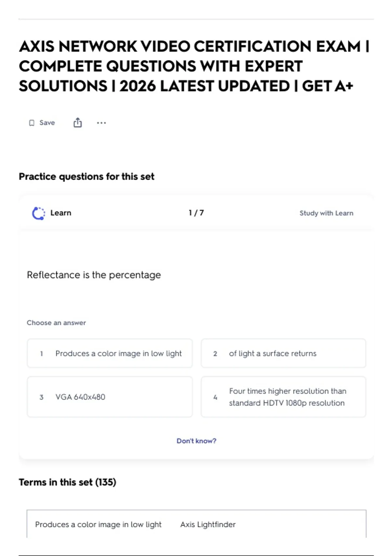
Task: Click the number 4 answer badge
Action: tap(215, 397)
